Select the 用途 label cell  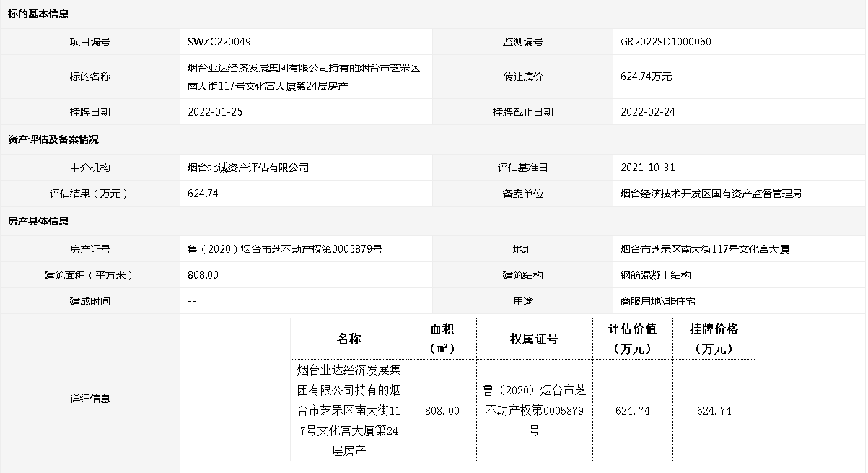(523, 301)
